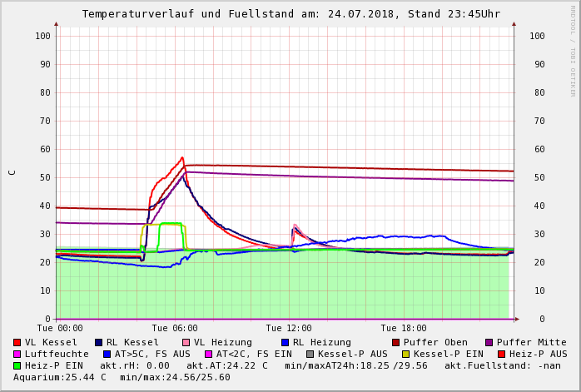Click the gray Kessel-P AUS legend swatch

310,355
